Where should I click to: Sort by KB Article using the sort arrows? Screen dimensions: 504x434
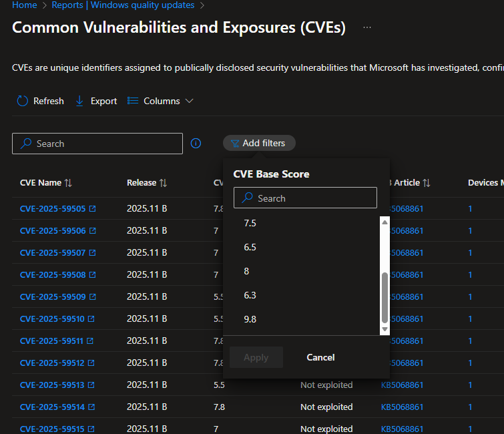point(427,183)
